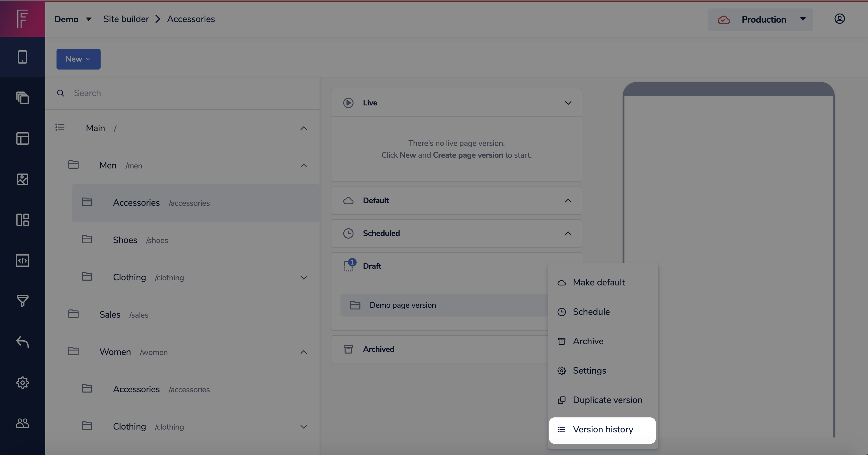Open the mobile device icon in sidebar

tap(23, 57)
